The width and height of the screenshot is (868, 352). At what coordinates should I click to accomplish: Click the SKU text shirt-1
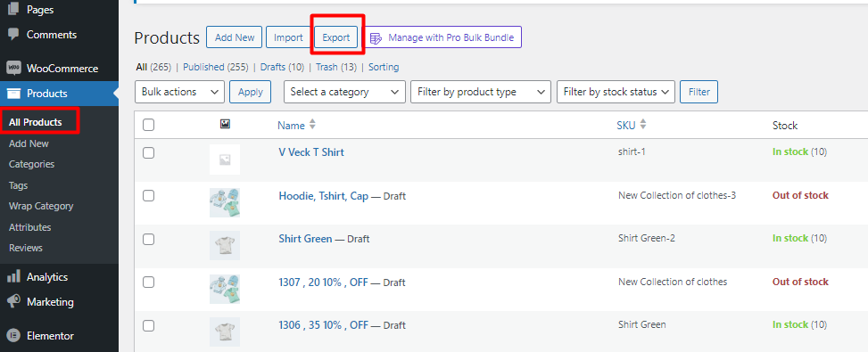coord(632,151)
